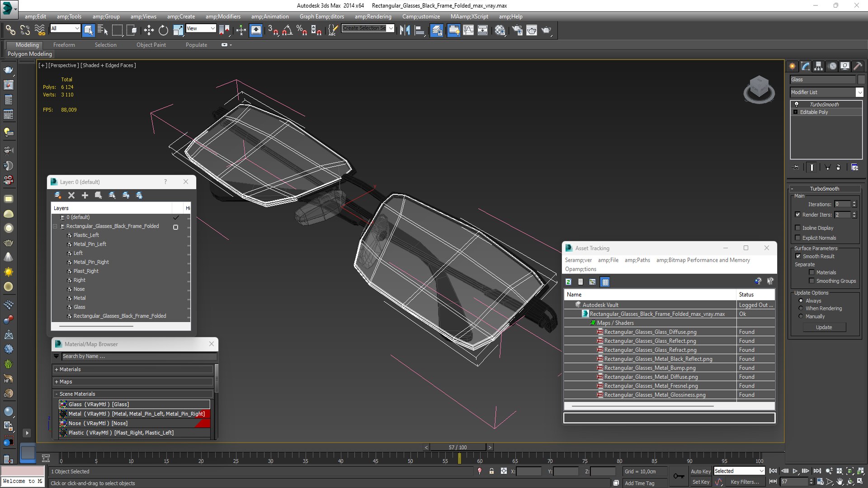868x488 pixels.
Task: Open the Modifier List dropdown
Action: tap(859, 92)
